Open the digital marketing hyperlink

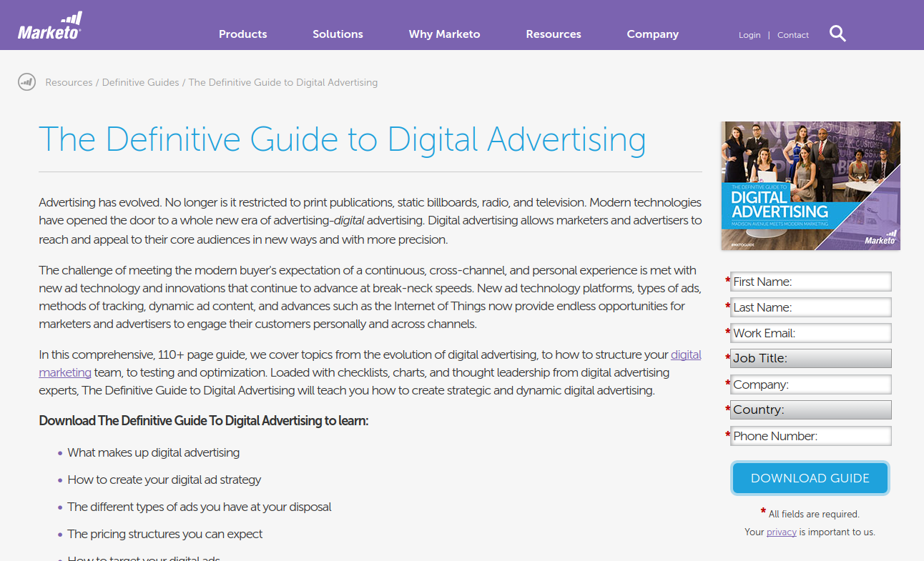point(685,354)
